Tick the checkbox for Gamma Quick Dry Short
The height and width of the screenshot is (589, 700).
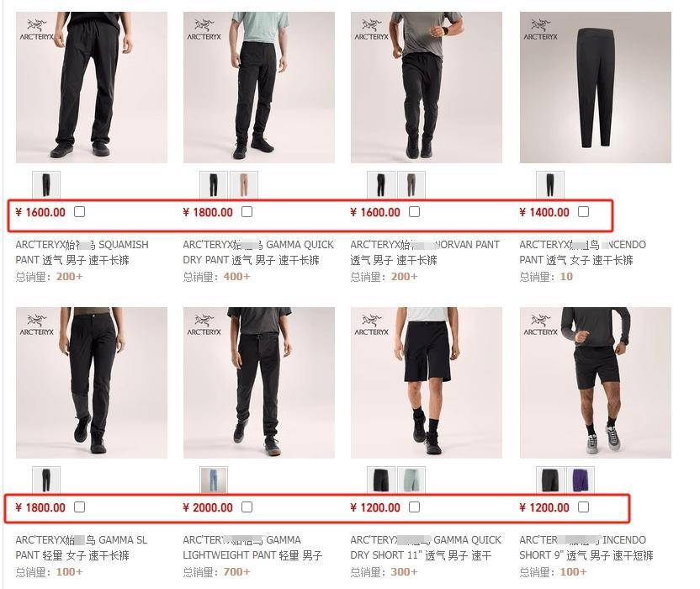click(414, 507)
